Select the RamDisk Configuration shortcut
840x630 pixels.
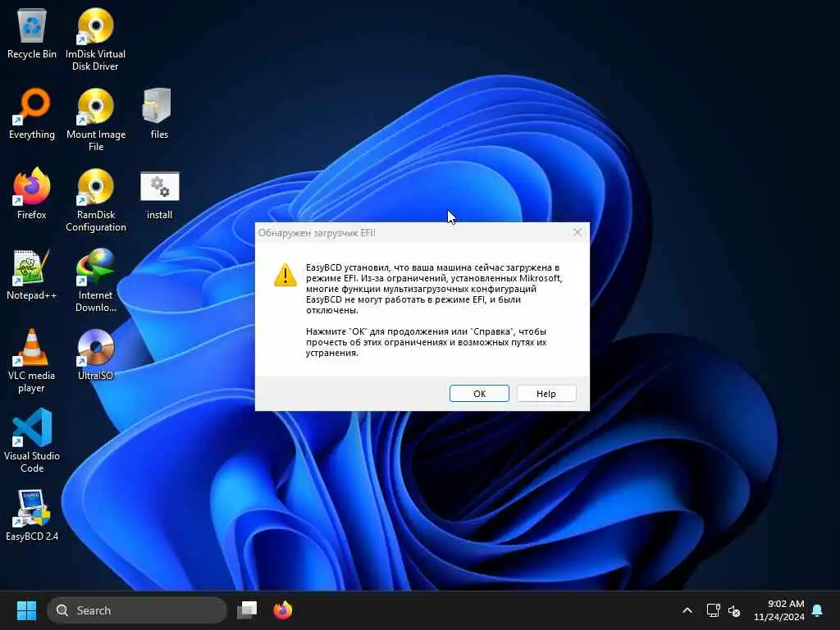point(95,200)
